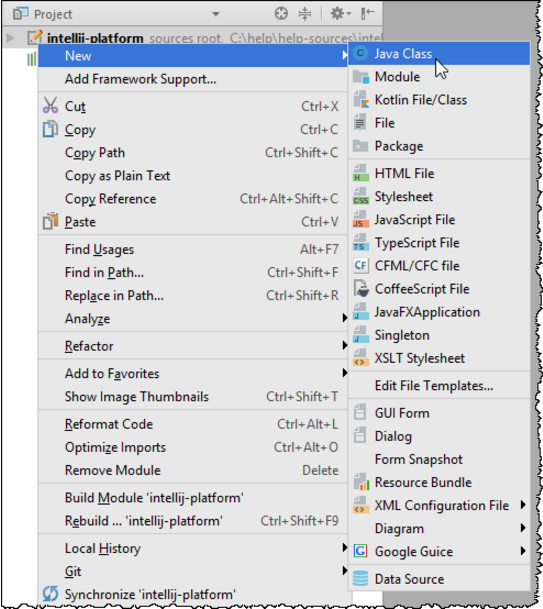The width and height of the screenshot is (543, 609).
Task: Select Find in Path... entry
Action: click(193, 272)
